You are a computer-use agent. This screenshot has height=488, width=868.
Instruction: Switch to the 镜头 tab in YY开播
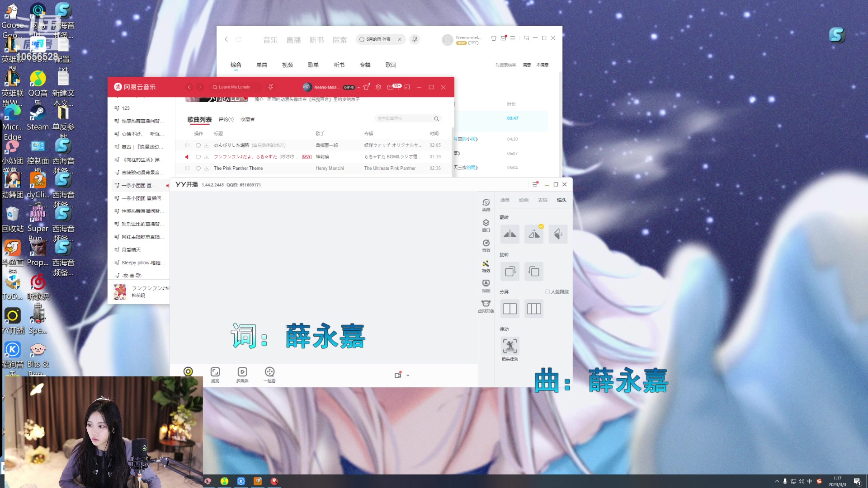pos(561,200)
